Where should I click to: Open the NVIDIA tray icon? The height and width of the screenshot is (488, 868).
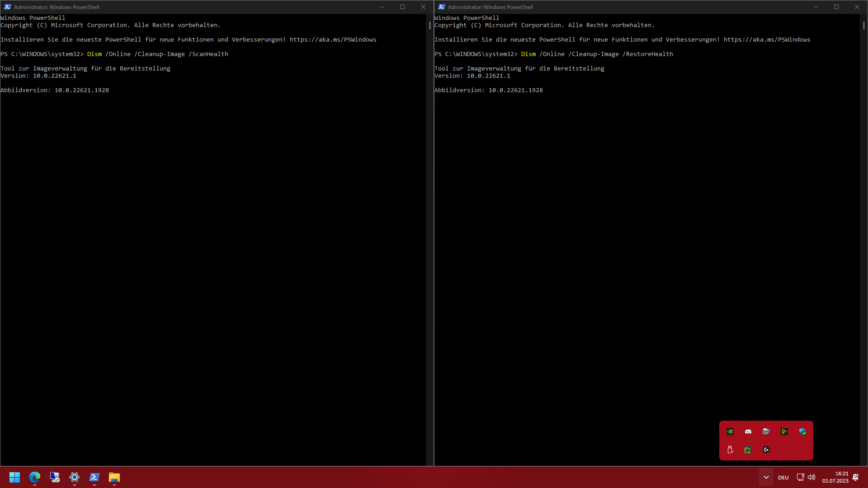[x=730, y=432]
